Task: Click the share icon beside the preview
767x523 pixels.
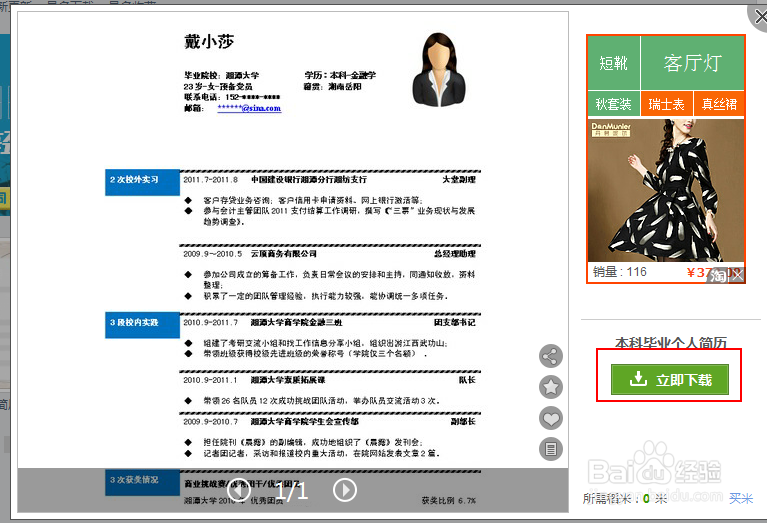Action: pos(551,356)
